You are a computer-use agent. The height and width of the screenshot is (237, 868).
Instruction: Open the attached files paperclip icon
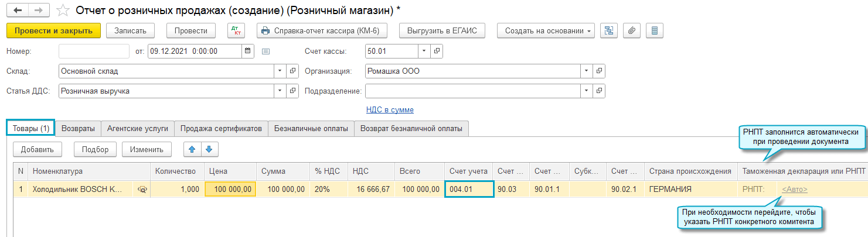click(631, 31)
